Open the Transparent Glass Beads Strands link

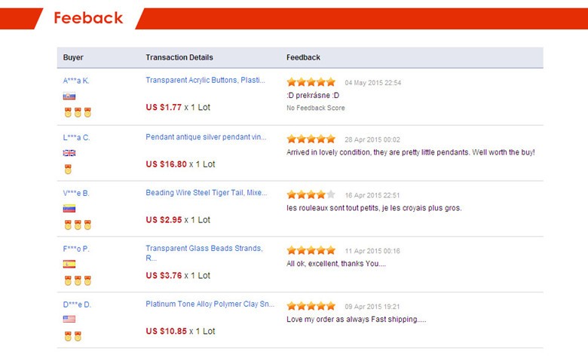[x=204, y=249]
